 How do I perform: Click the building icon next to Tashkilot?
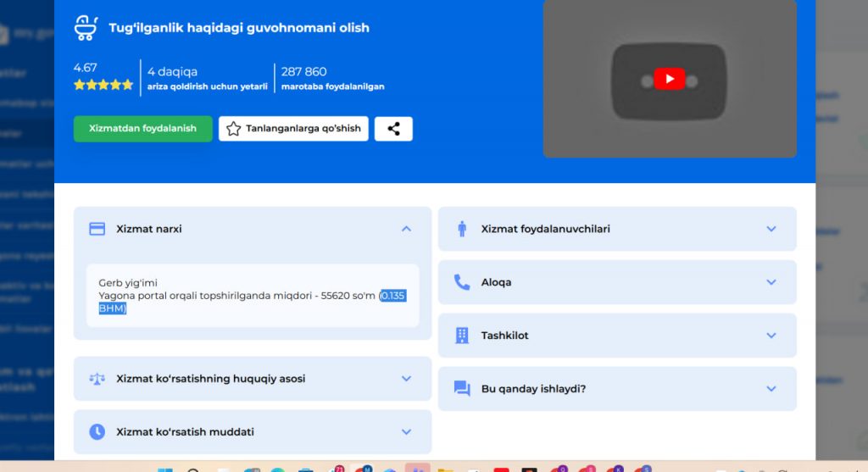coord(462,336)
